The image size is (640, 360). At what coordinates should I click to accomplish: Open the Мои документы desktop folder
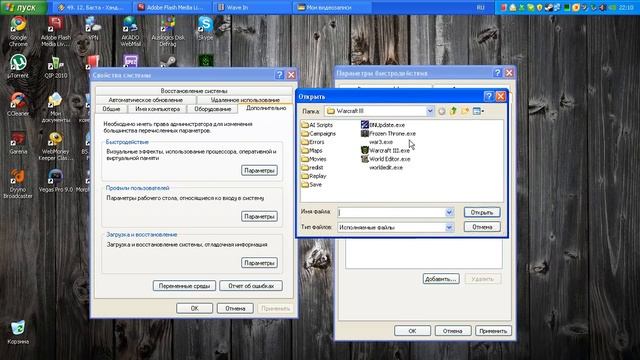coord(56,108)
